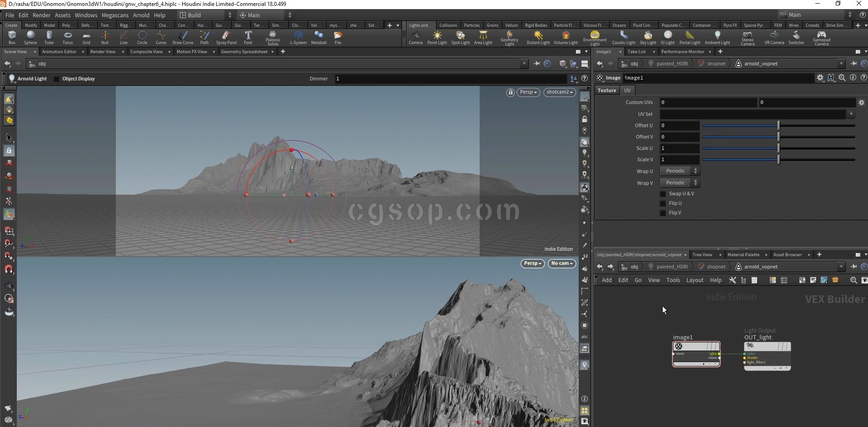Viewport: 868px width, 427px height.
Task: Open the Wrap U dropdown
Action: pos(680,171)
